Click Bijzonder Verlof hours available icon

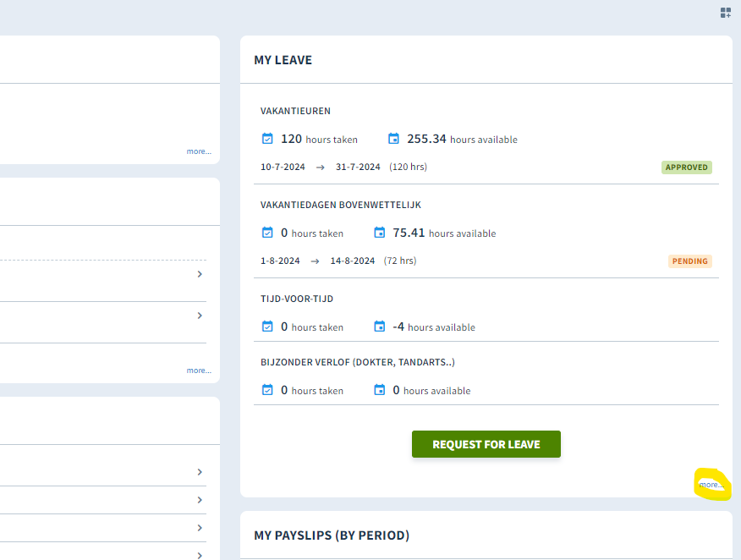(x=380, y=390)
